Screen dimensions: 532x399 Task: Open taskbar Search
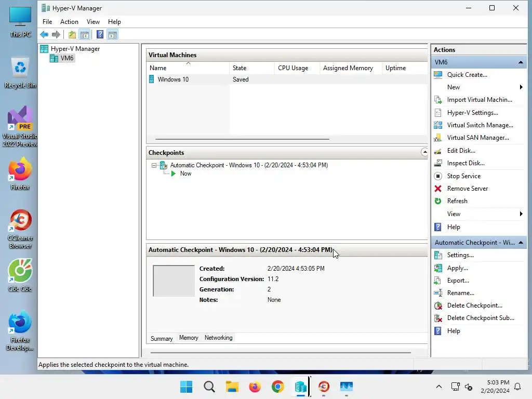tap(209, 387)
